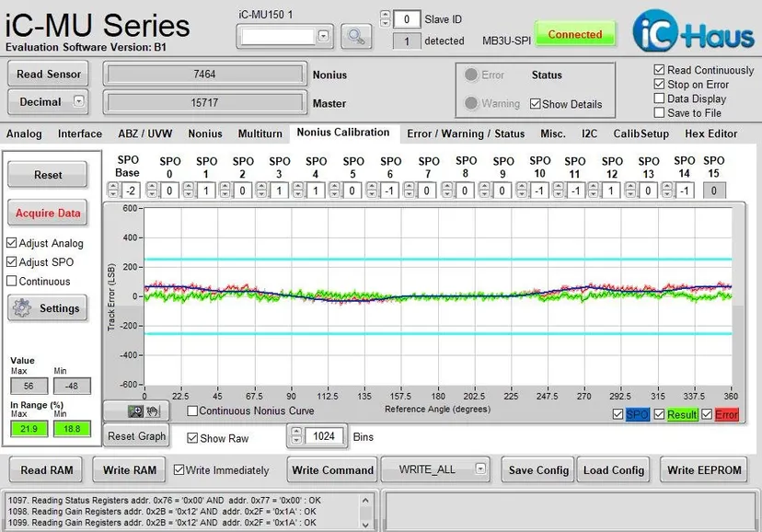Switch to the Interface tab

80,133
